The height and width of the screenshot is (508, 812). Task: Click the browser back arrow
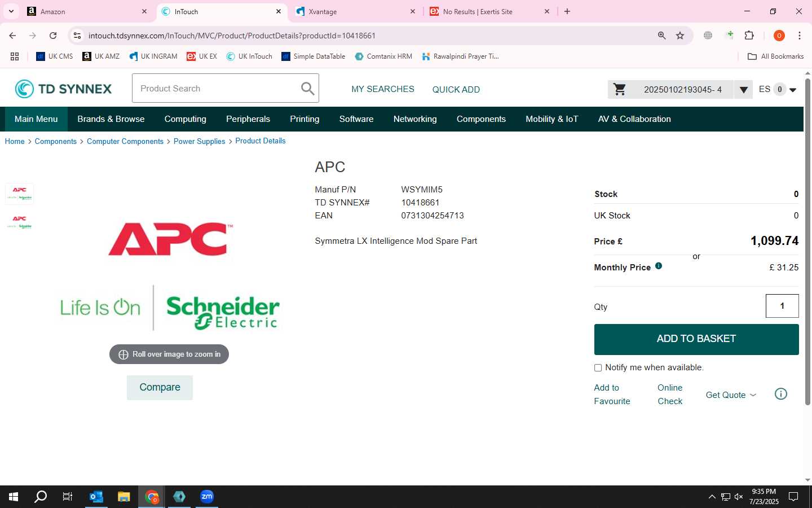(12, 36)
